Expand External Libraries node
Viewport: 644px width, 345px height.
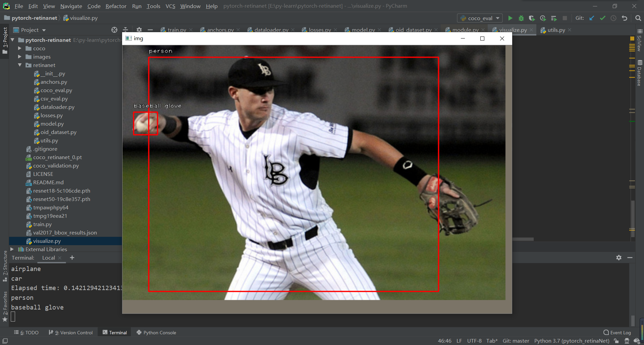pyautogui.click(x=12, y=250)
